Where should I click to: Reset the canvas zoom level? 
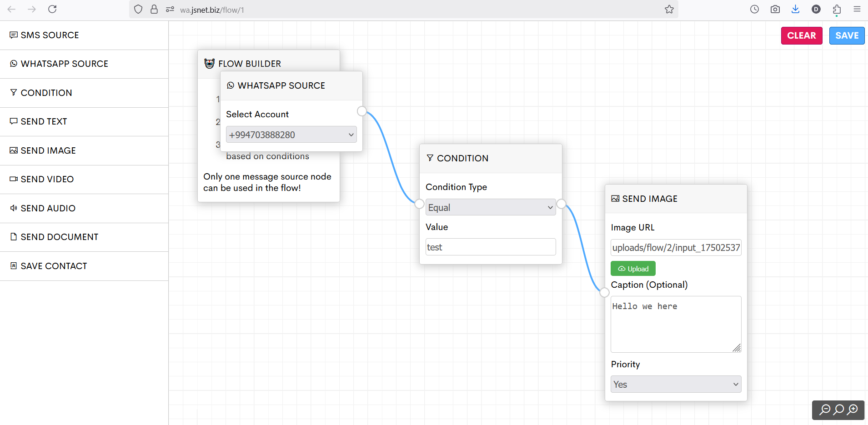[838, 410]
